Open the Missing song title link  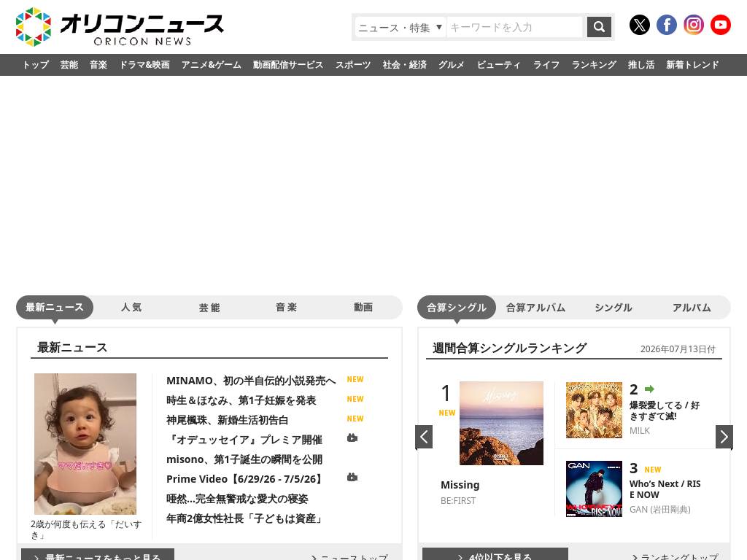pyautogui.click(x=460, y=485)
